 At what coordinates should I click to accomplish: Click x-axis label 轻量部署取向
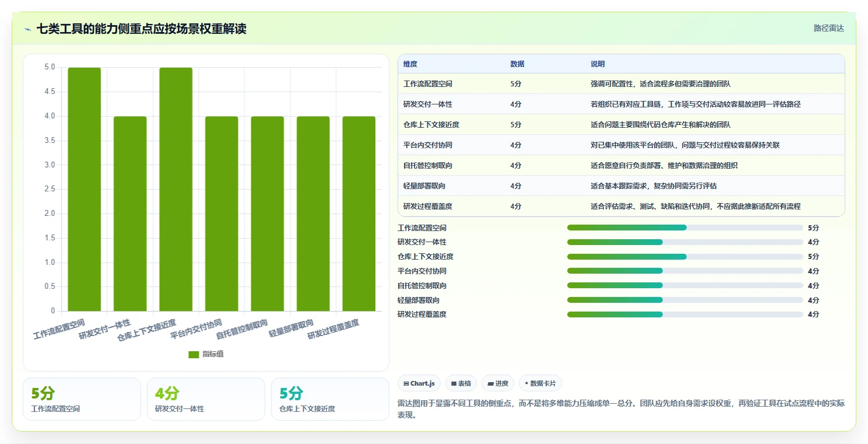[291, 328]
